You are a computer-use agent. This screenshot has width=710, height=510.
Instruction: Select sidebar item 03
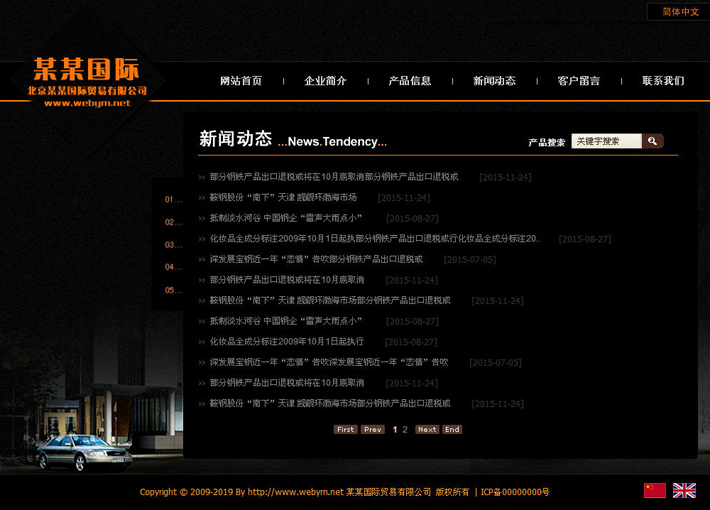pyautogui.click(x=173, y=245)
